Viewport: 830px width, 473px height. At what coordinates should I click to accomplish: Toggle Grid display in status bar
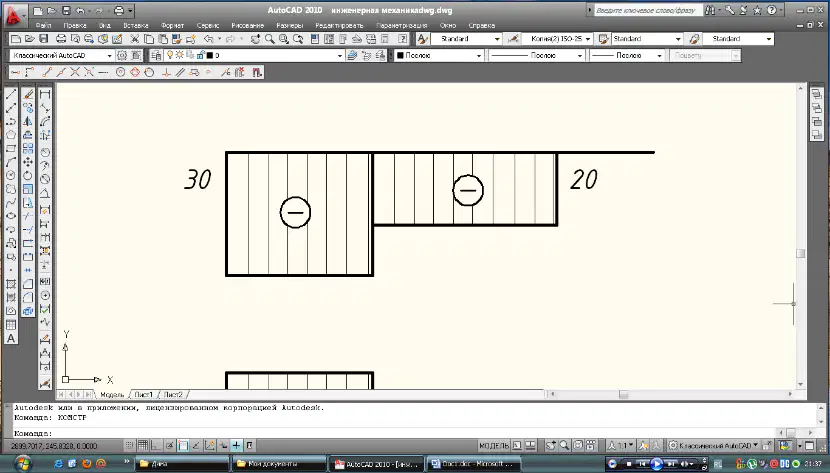(x=143, y=445)
